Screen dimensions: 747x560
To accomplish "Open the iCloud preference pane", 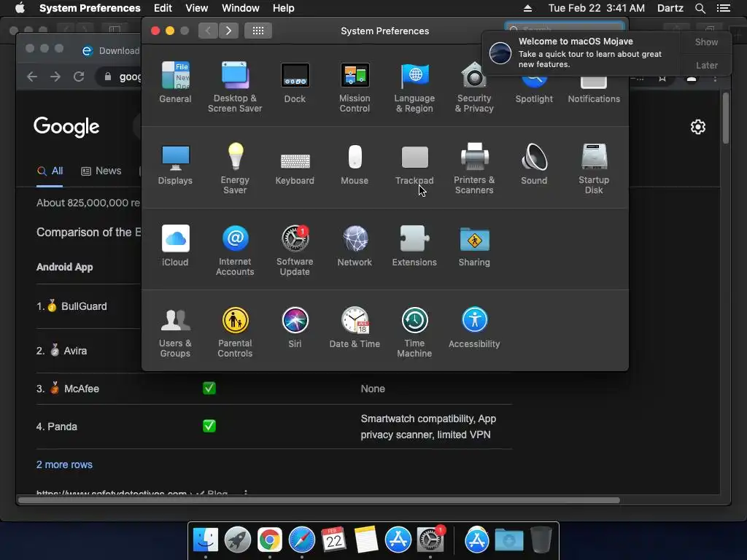I will click(x=175, y=245).
